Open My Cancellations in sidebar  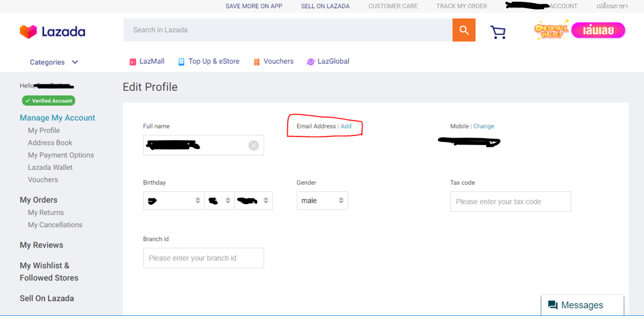point(55,225)
